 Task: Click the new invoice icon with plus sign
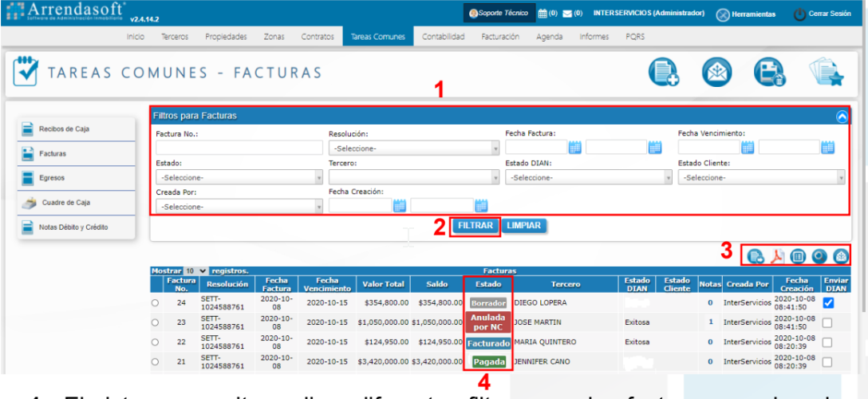[665, 73]
